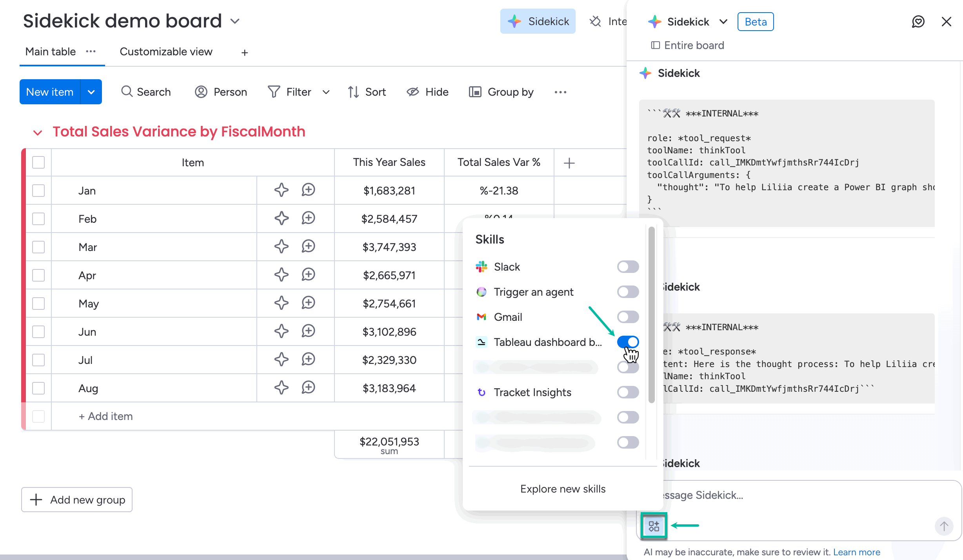963x560 pixels.
Task: Add a column with the plus icon
Action: coord(569,163)
